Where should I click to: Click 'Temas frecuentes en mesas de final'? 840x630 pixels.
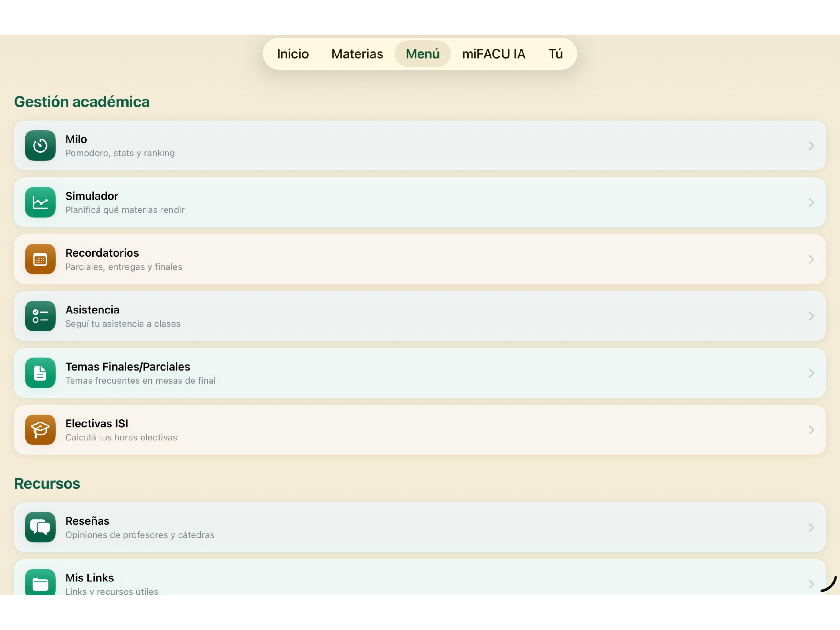coord(140,381)
